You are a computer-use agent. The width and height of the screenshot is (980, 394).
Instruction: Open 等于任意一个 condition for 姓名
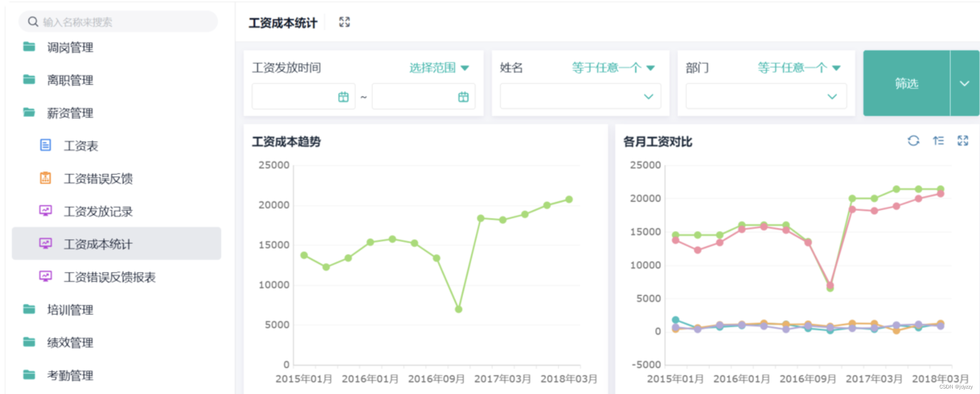[613, 68]
